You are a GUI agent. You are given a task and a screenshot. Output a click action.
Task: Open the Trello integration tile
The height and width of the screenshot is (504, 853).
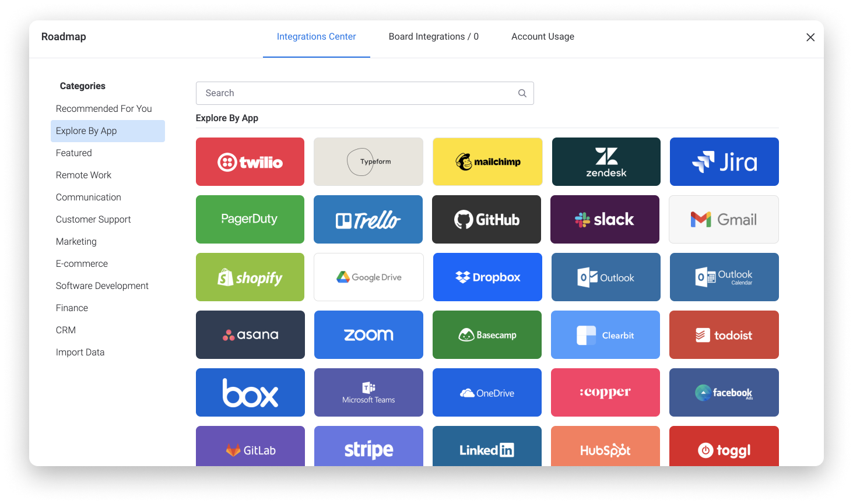click(368, 219)
